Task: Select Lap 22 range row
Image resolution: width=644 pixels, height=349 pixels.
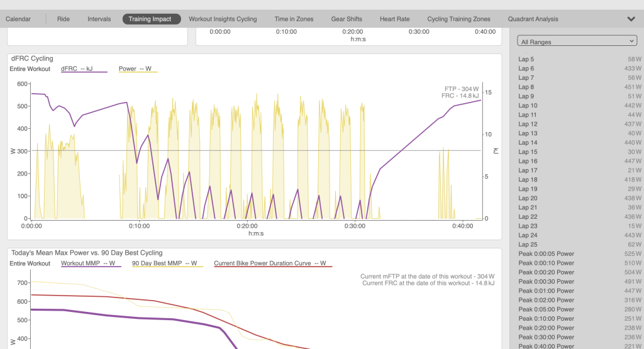Action: click(579, 217)
